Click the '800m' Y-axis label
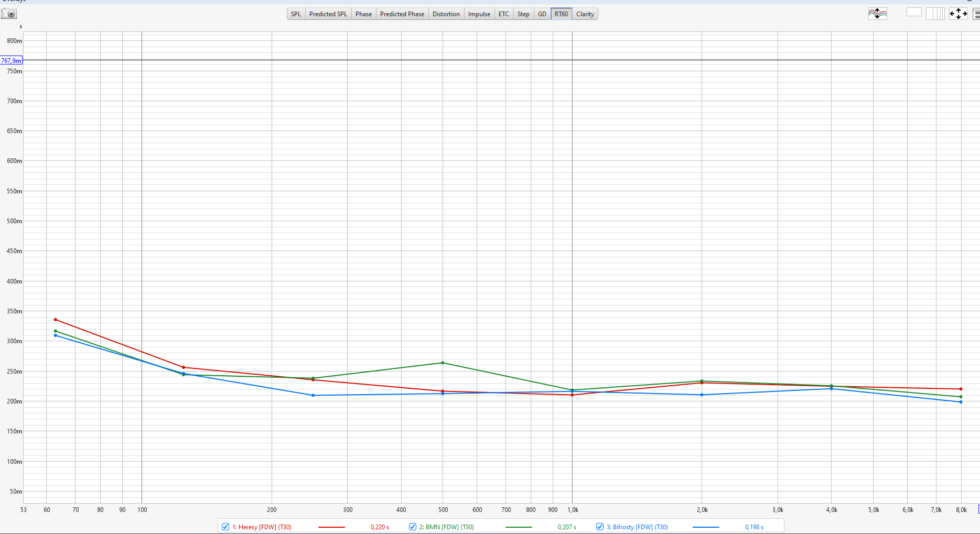Viewport: 980px width, 534px height. point(15,41)
